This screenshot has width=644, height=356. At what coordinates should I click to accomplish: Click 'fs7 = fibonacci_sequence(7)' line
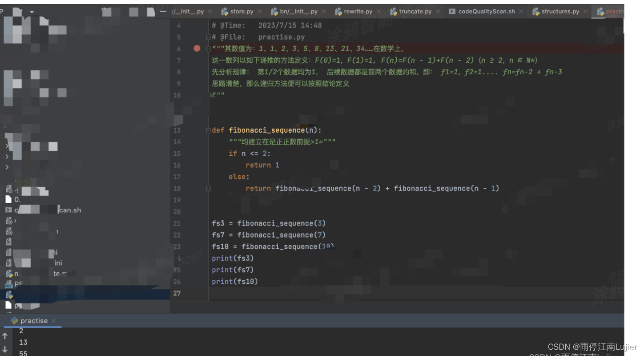pyautogui.click(x=269, y=235)
